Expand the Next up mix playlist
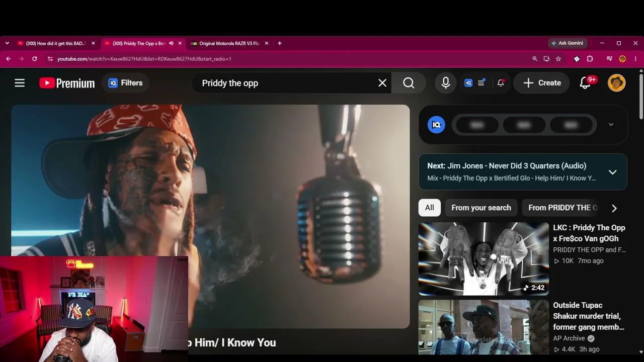 [x=612, y=172]
